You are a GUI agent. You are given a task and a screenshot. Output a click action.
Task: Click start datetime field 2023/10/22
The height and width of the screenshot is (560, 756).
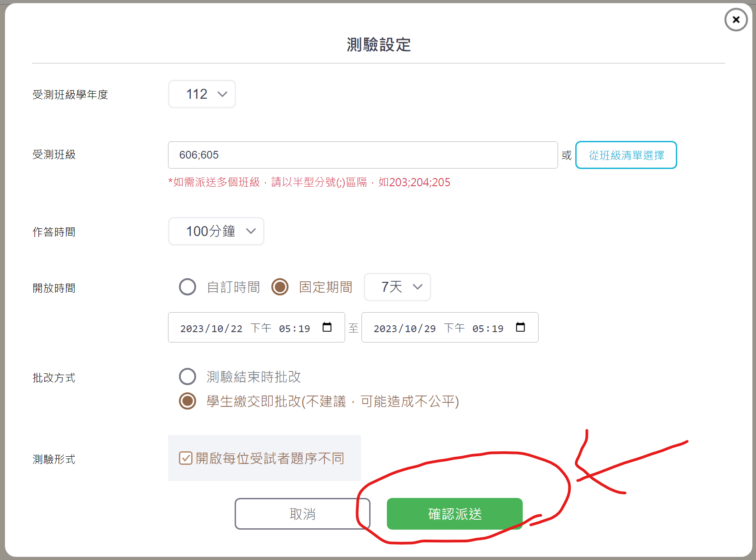click(x=256, y=328)
